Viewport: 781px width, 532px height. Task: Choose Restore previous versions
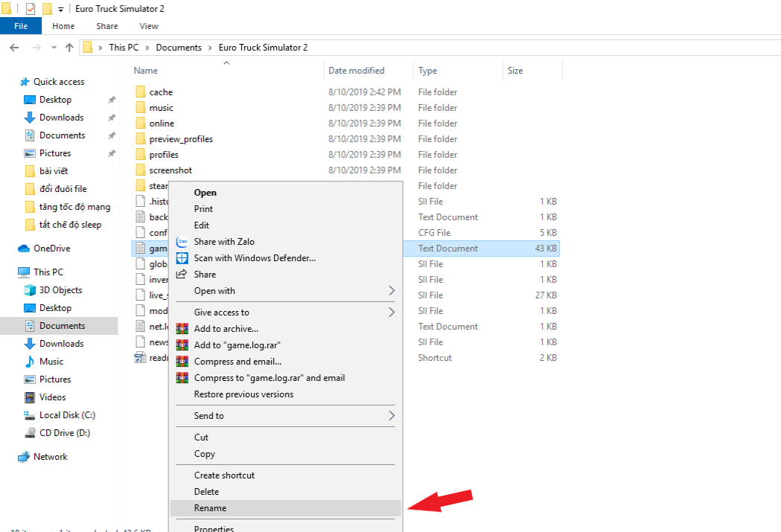pos(243,394)
